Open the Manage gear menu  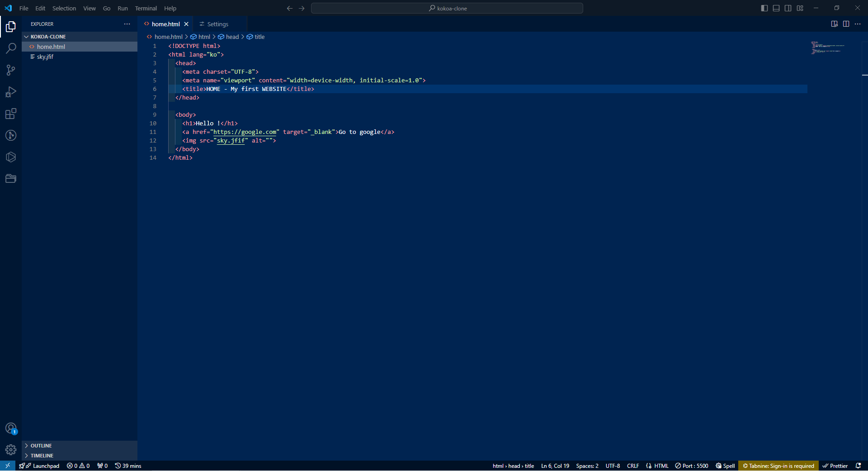click(11, 450)
